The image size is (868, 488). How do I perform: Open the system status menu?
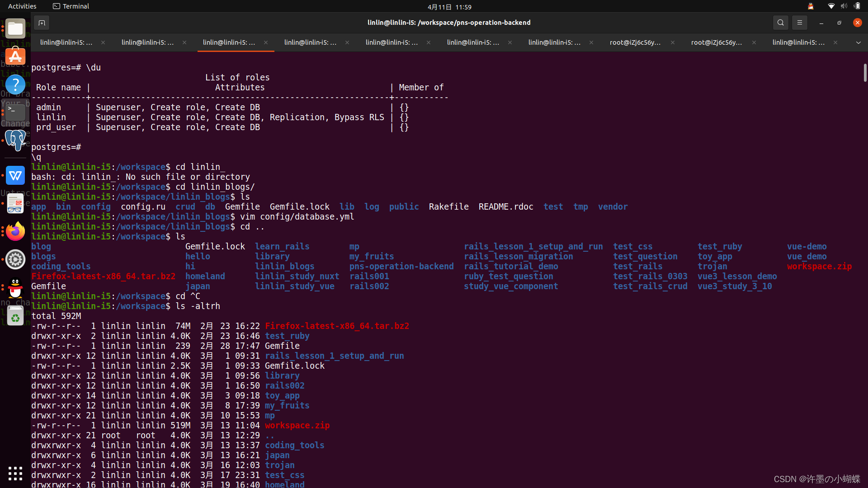coord(843,6)
